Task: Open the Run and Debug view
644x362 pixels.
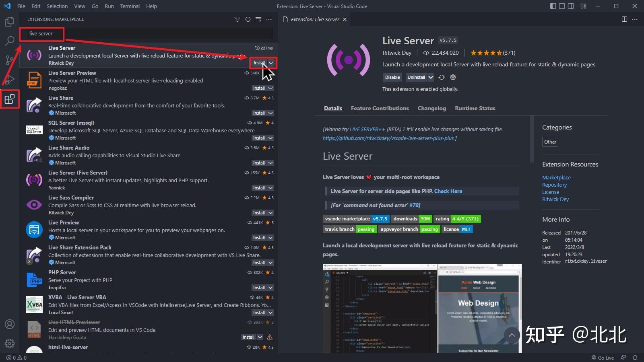Action: [x=10, y=79]
